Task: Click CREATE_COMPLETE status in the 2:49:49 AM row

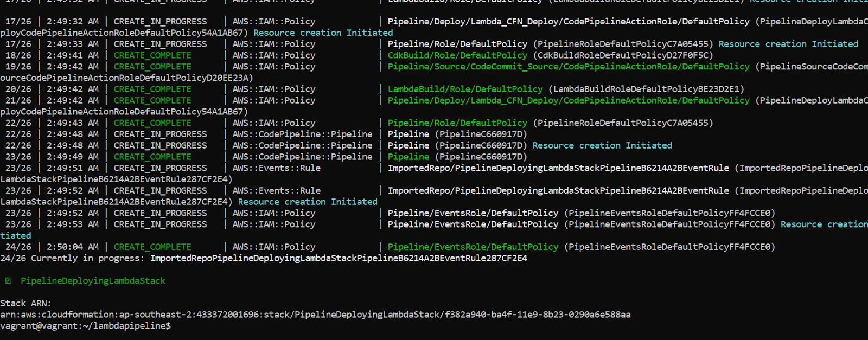Action: pos(152,157)
